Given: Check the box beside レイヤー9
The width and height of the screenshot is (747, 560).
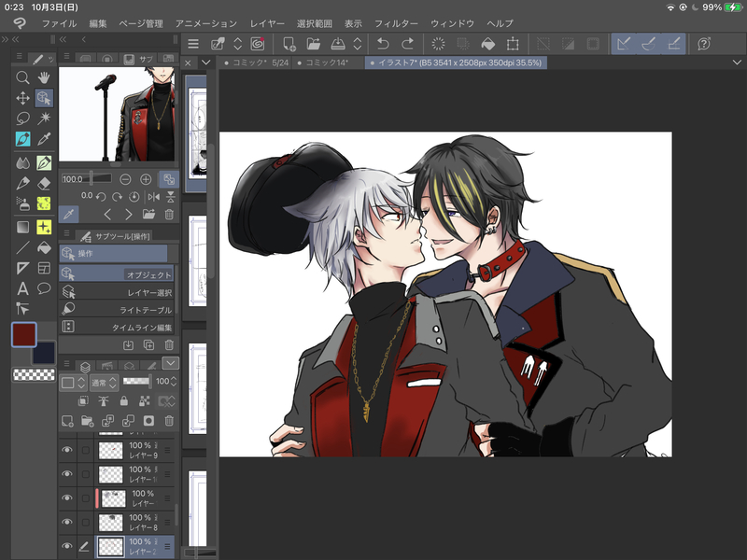Looking at the screenshot, I should [85, 450].
